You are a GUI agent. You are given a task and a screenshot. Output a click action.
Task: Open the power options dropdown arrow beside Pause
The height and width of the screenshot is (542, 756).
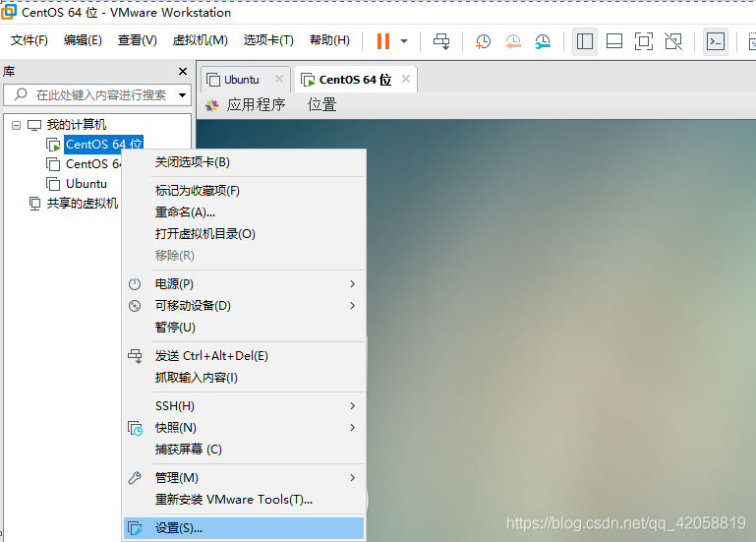(404, 41)
